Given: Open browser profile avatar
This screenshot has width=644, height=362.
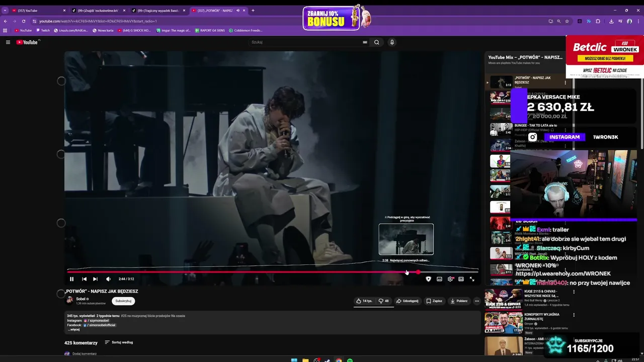Looking at the screenshot, I should [629, 21].
